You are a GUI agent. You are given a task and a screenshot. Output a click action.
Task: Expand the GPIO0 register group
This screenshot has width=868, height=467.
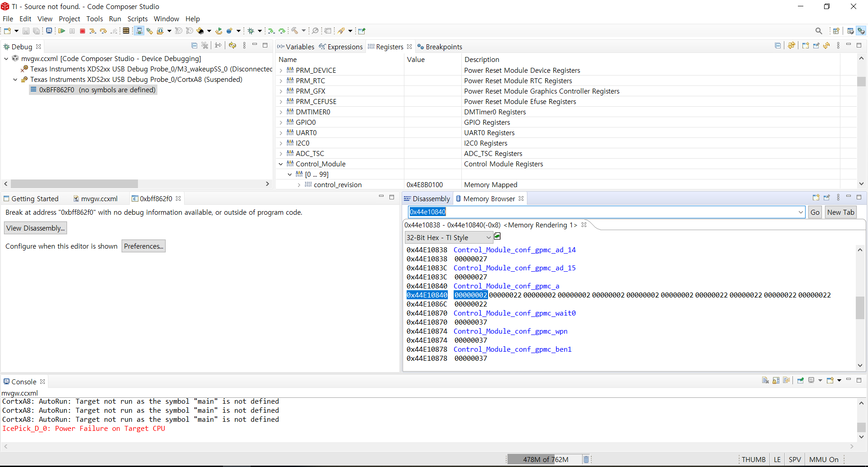pos(281,123)
